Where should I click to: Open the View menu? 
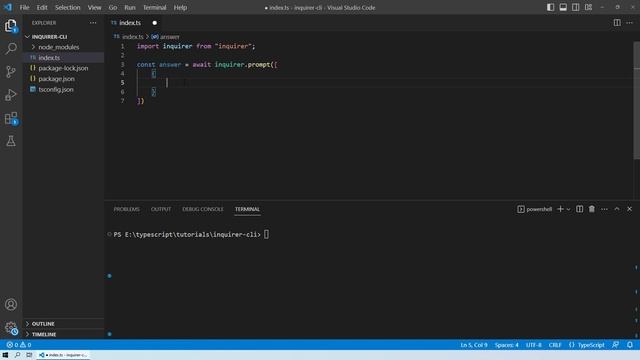(94, 7)
